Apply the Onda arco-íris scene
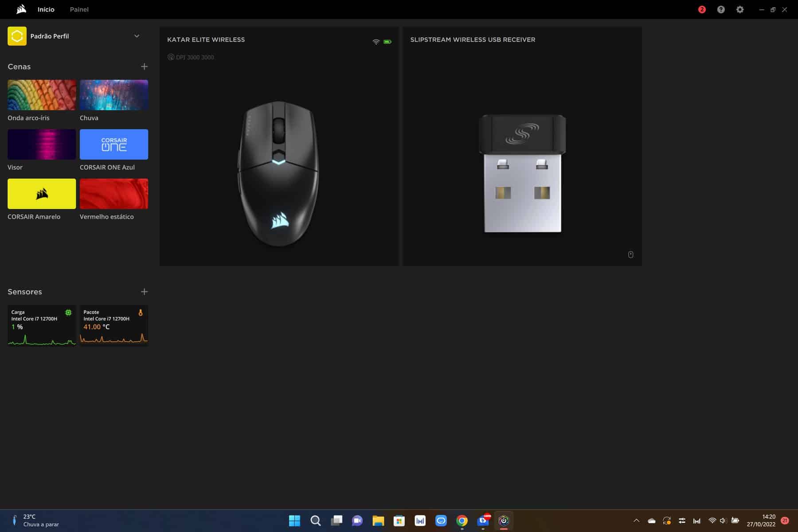This screenshot has width=798, height=532. [42, 95]
